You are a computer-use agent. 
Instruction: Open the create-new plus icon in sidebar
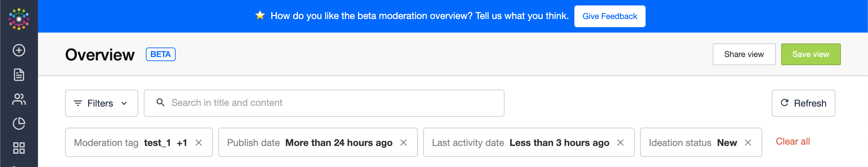pyautogui.click(x=19, y=50)
